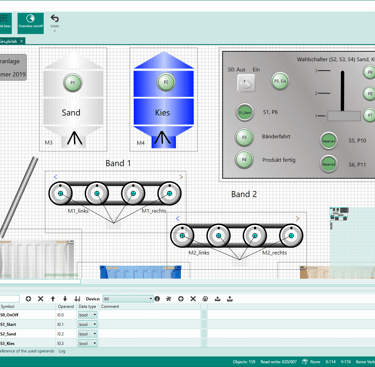Click the P2 lamp on Kies silo

[x=166, y=82]
